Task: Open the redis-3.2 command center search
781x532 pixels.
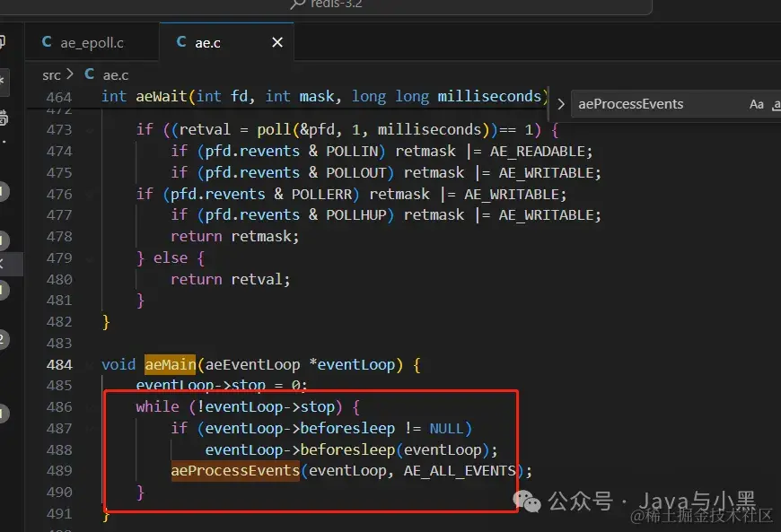Action: (337, 4)
